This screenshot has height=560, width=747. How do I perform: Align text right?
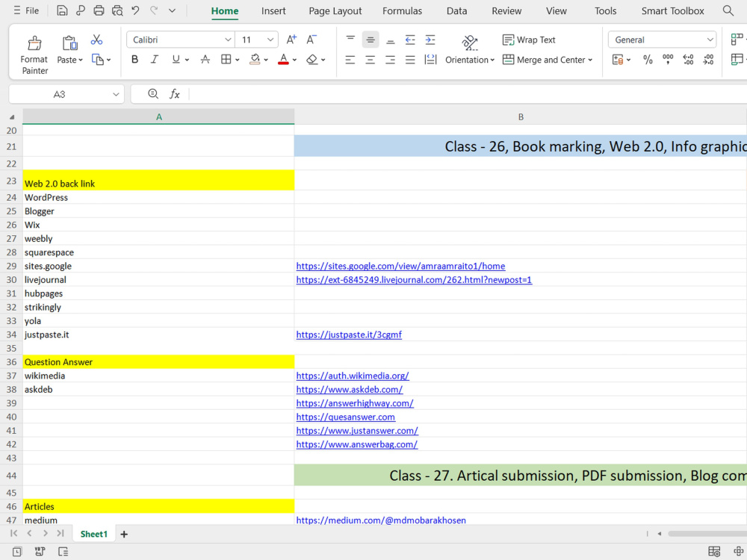click(x=390, y=60)
